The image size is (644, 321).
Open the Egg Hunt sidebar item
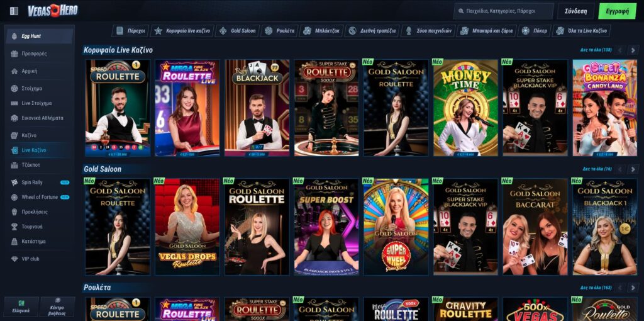coord(40,36)
